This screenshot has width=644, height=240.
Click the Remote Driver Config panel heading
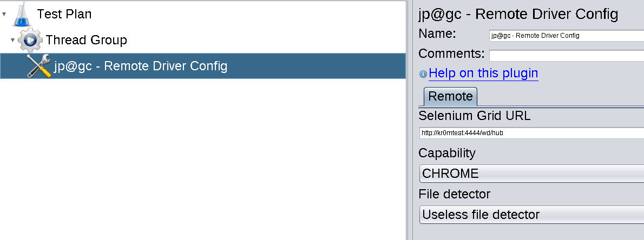click(518, 14)
